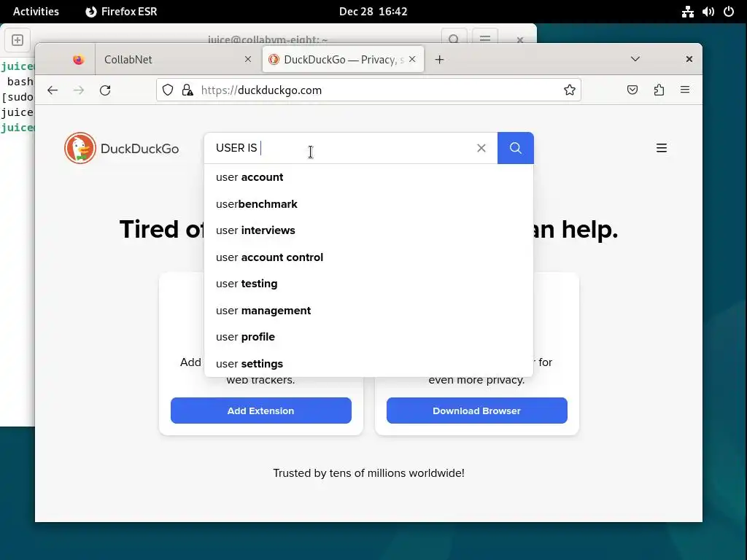
Task: Open the terminal window hamburger menu
Action: [485, 38]
